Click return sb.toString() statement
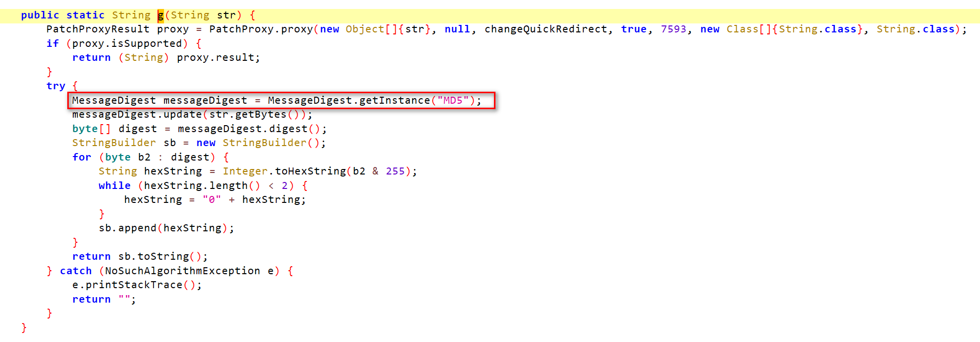Screen dimensions: 980x342 (140, 257)
